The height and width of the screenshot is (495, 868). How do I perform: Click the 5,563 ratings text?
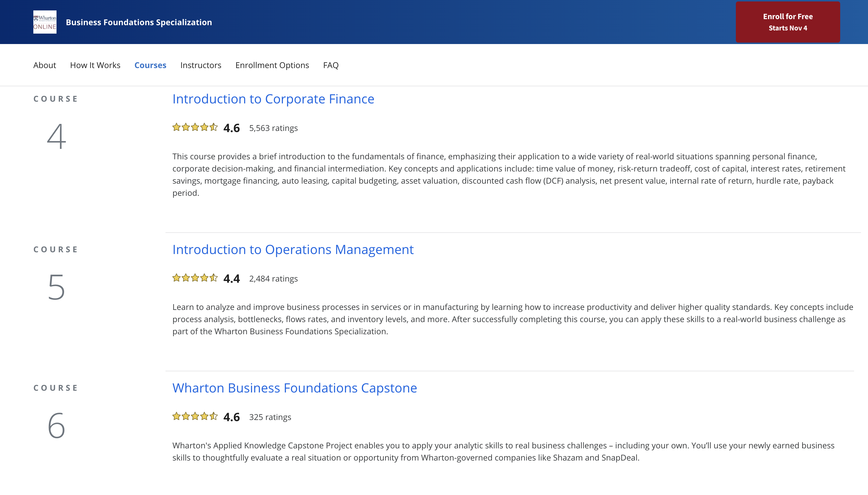(273, 128)
